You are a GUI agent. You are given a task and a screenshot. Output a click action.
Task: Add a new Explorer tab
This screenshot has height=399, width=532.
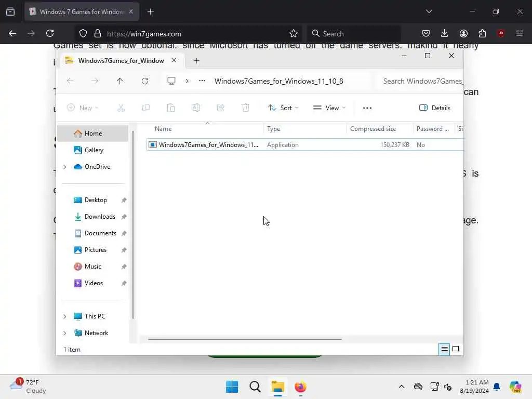(196, 61)
